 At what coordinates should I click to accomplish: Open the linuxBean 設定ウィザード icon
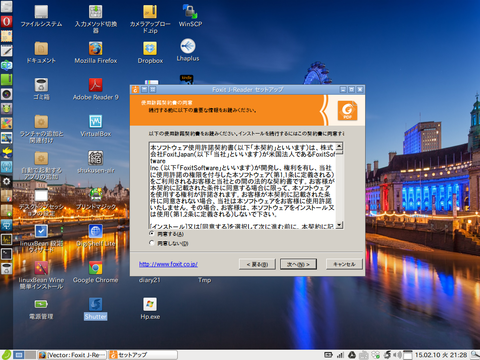[x=41, y=239]
